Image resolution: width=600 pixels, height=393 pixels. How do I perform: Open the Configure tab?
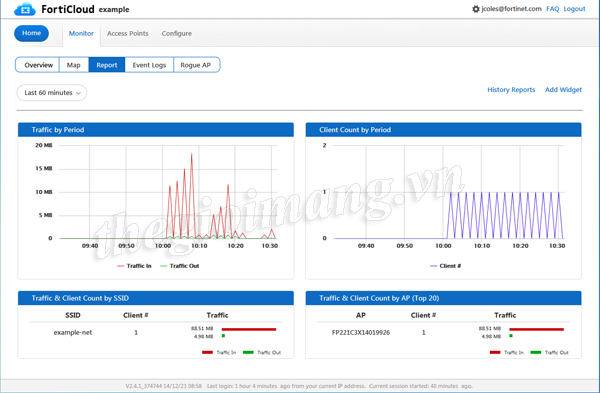176,33
